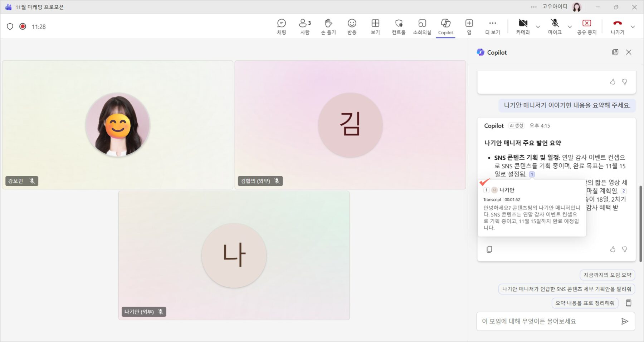Open the chat (채팅) panel

pyautogui.click(x=282, y=26)
